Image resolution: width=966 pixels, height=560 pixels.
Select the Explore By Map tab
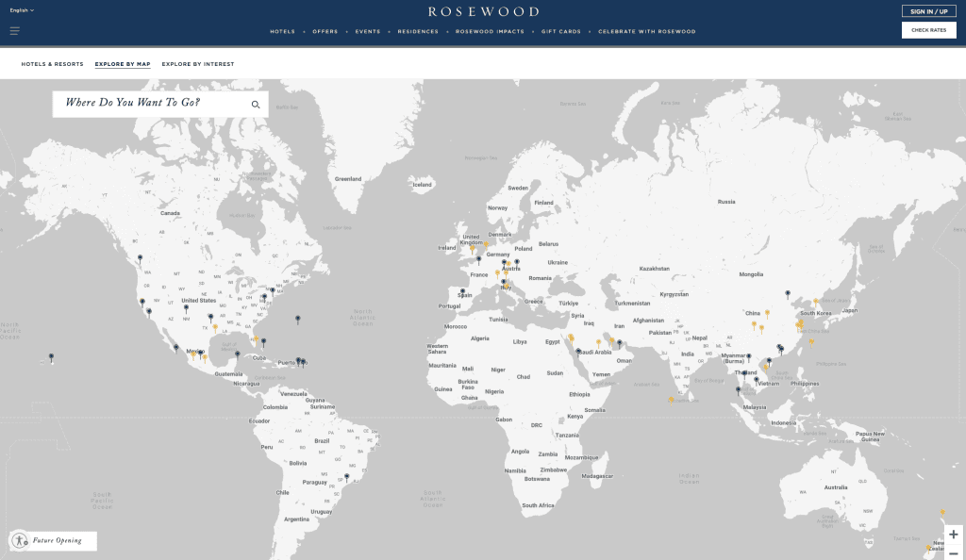point(123,64)
